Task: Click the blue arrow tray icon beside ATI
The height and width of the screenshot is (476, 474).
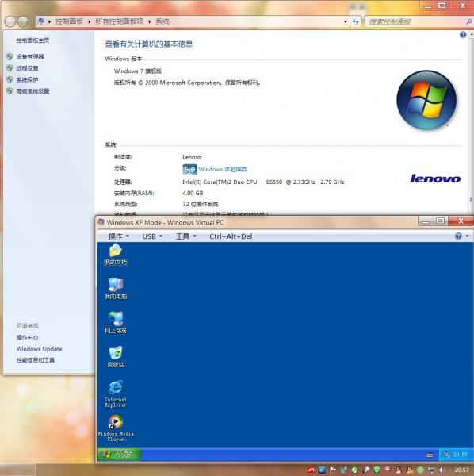Action: point(322,470)
